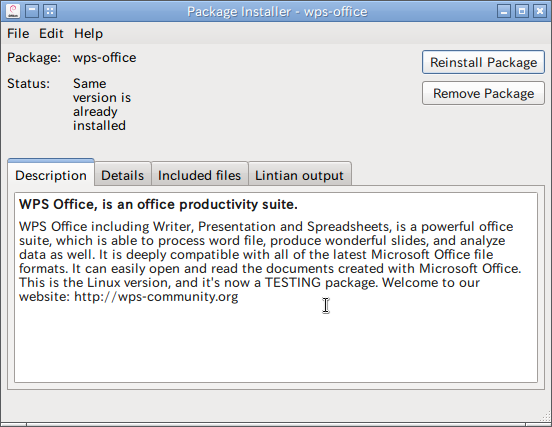The width and height of the screenshot is (552, 427).
Task: Click the wps-community.org website address
Action: [x=156, y=297]
